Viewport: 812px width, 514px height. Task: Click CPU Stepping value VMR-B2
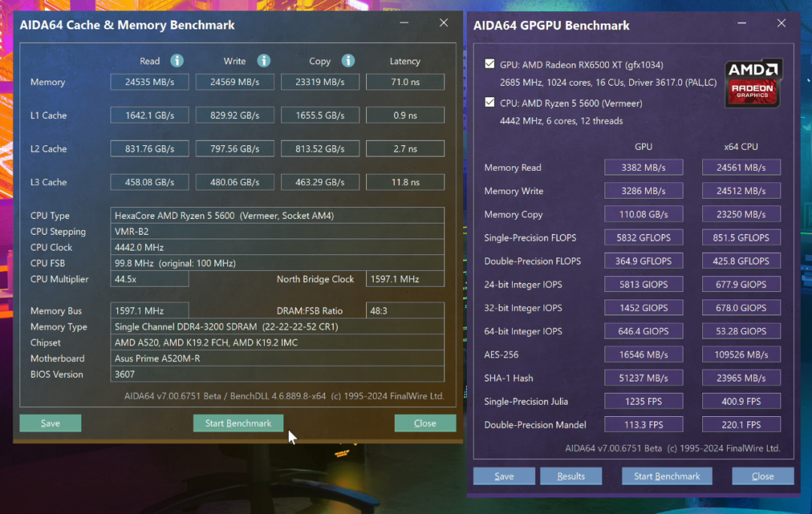pyautogui.click(x=277, y=231)
